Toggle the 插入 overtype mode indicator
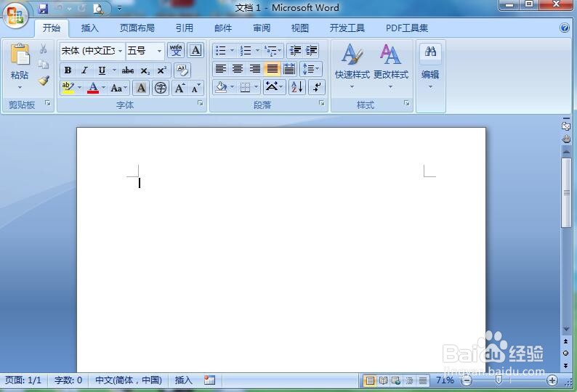This screenshot has width=577, height=392. (183, 380)
